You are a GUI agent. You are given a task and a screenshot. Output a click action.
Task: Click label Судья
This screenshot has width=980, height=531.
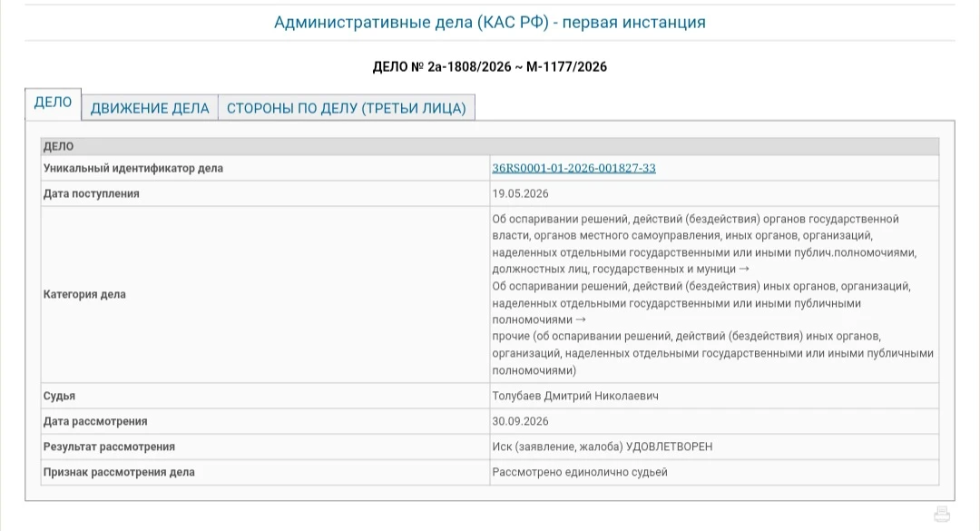tap(59, 397)
